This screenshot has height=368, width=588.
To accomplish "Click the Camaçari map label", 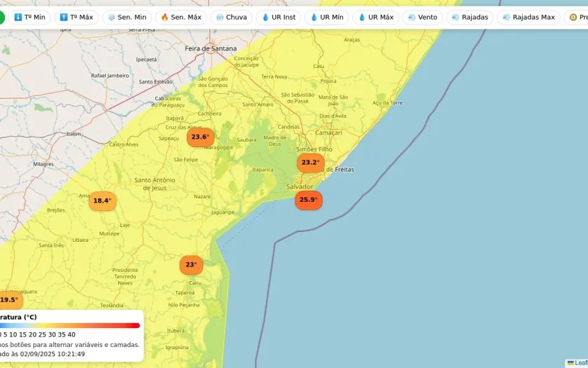I will [328, 133].
